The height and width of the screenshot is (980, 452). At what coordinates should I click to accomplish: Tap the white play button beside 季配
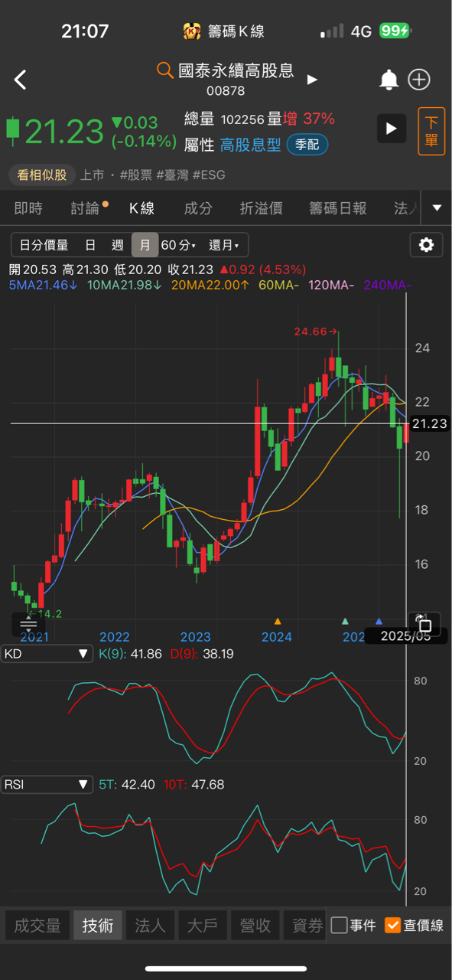tap(392, 129)
